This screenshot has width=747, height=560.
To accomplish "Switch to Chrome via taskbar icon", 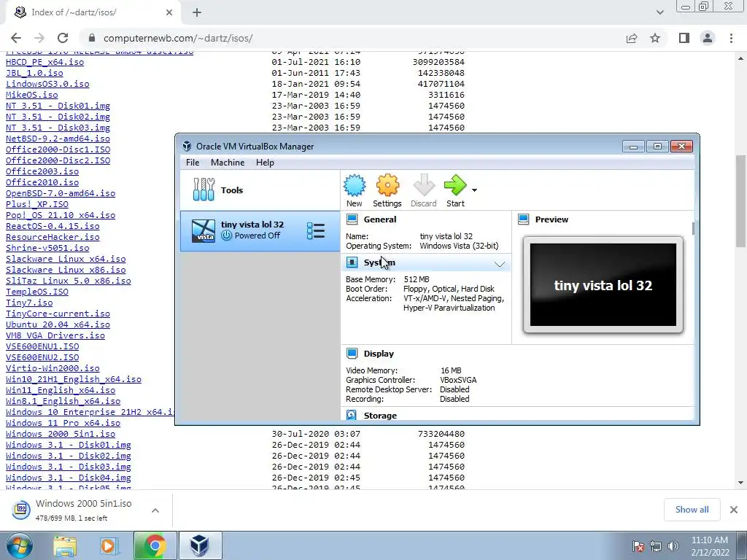I will (155, 545).
